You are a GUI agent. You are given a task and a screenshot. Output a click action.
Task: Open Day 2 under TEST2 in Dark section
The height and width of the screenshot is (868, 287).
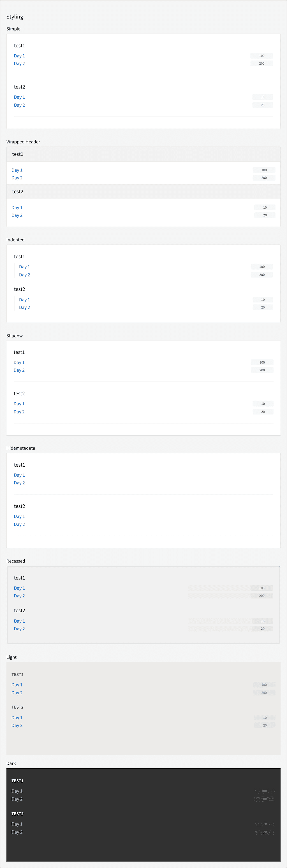tap(17, 832)
